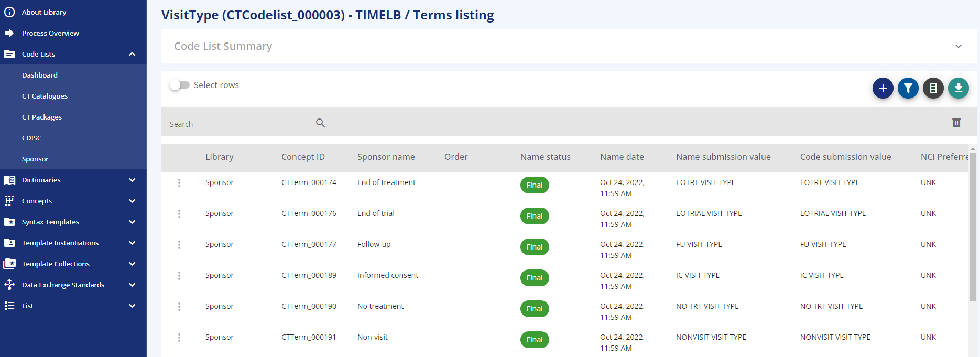Expand the Template Instantiations chevron

132,243
